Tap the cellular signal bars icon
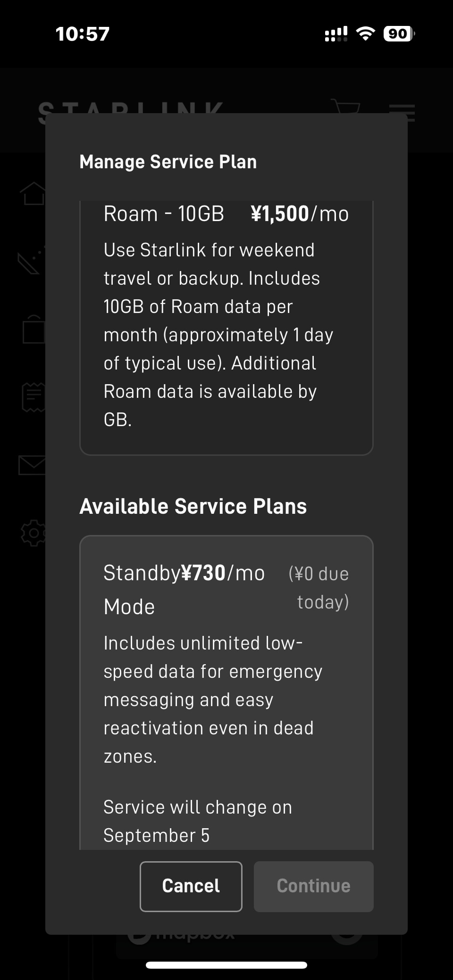The image size is (453, 980). point(336,33)
